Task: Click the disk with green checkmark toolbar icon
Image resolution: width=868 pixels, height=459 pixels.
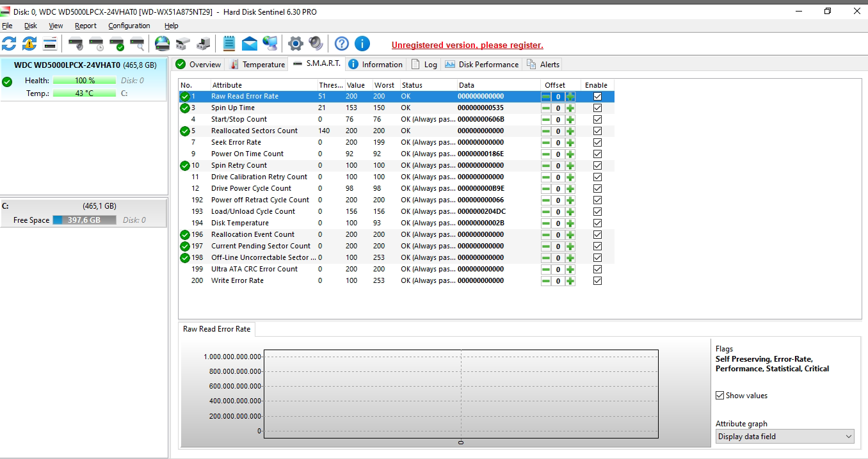Action: click(117, 44)
